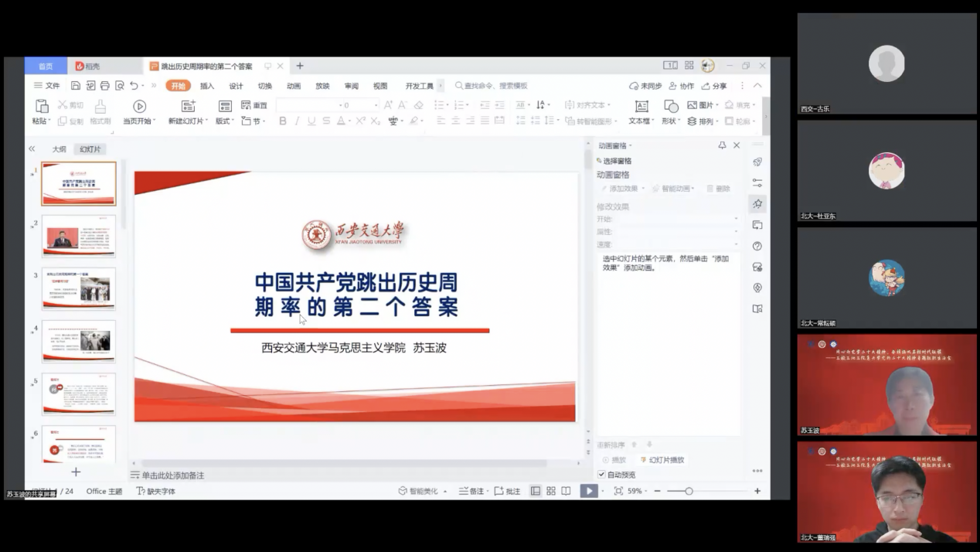Click the 形状 shapes icon
The width and height of the screenshot is (980, 552).
point(671,106)
